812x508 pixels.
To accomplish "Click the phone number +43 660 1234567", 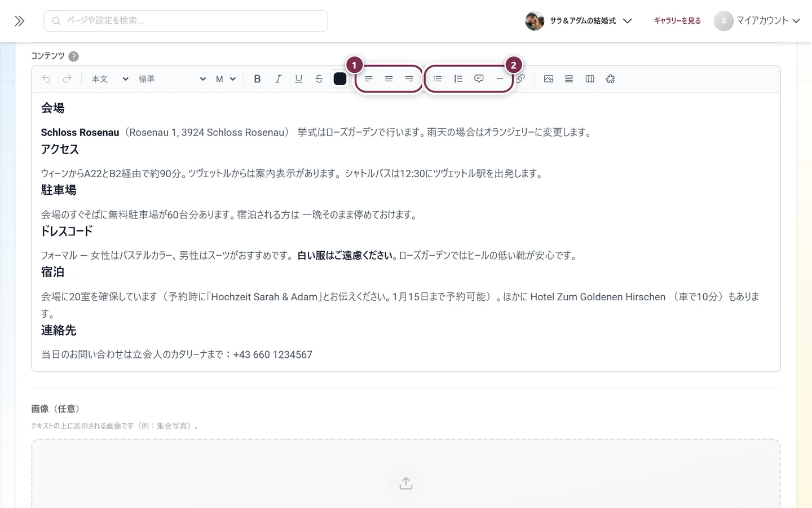I will pos(272,355).
